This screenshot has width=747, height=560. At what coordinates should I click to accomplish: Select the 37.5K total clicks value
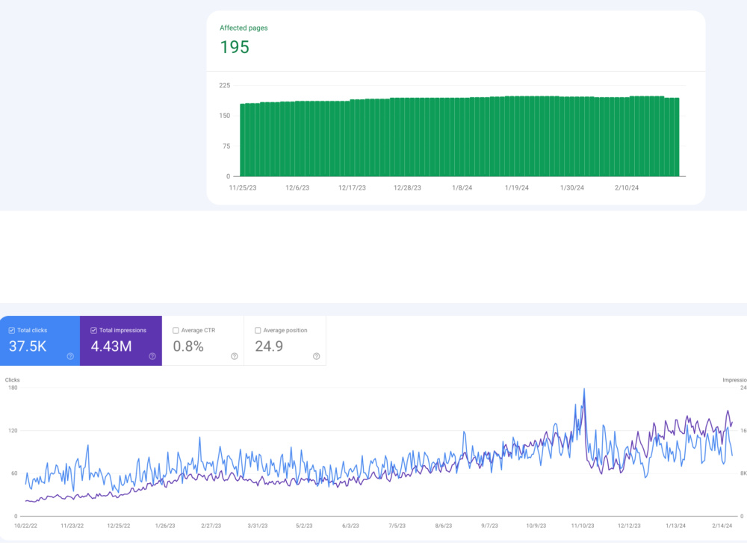pyautogui.click(x=28, y=346)
